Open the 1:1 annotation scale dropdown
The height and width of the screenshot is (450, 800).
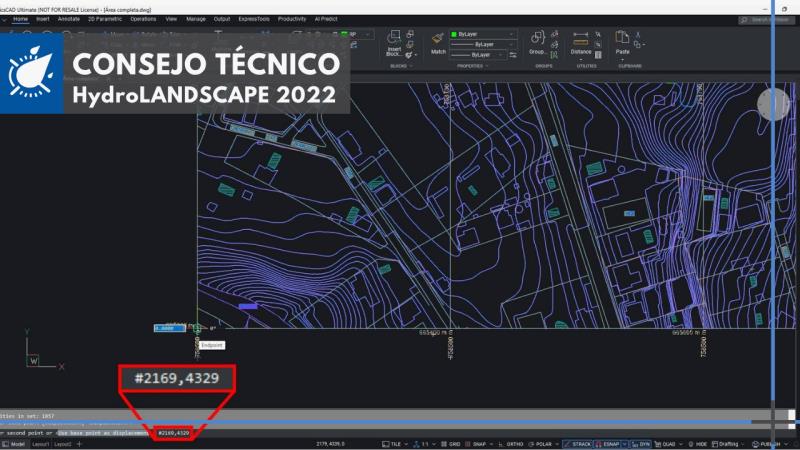point(424,444)
